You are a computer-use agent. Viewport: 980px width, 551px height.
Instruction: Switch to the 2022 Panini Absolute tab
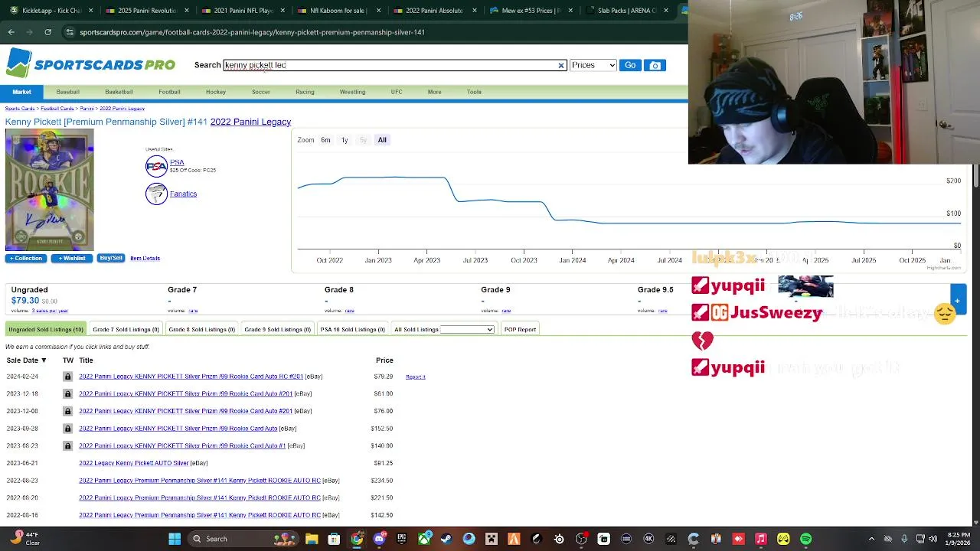coord(434,11)
